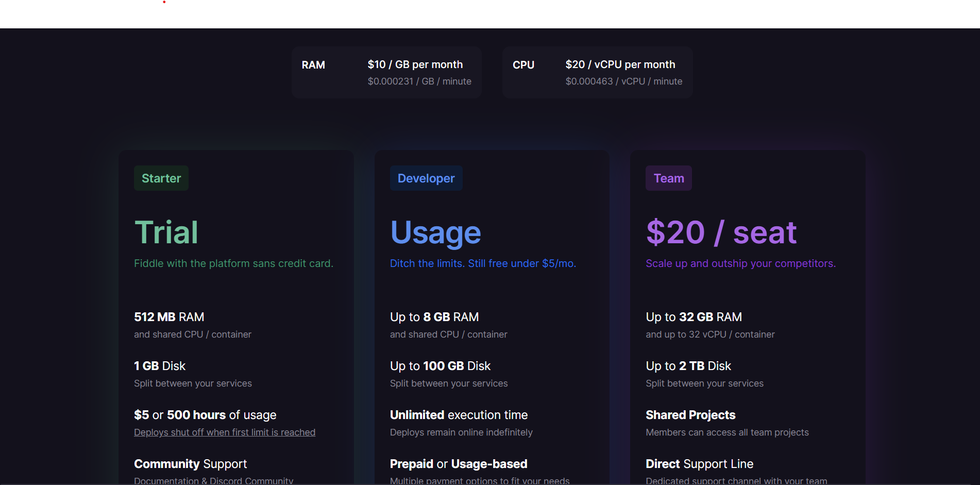The width and height of the screenshot is (980, 485).
Task: Click '1 GB Disk' in Starter plan
Action: click(160, 366)
